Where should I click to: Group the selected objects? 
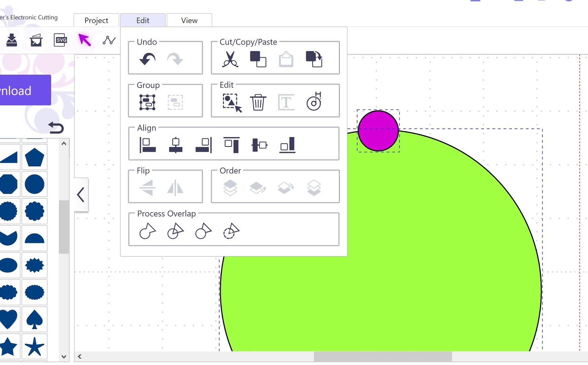(148, 101)
